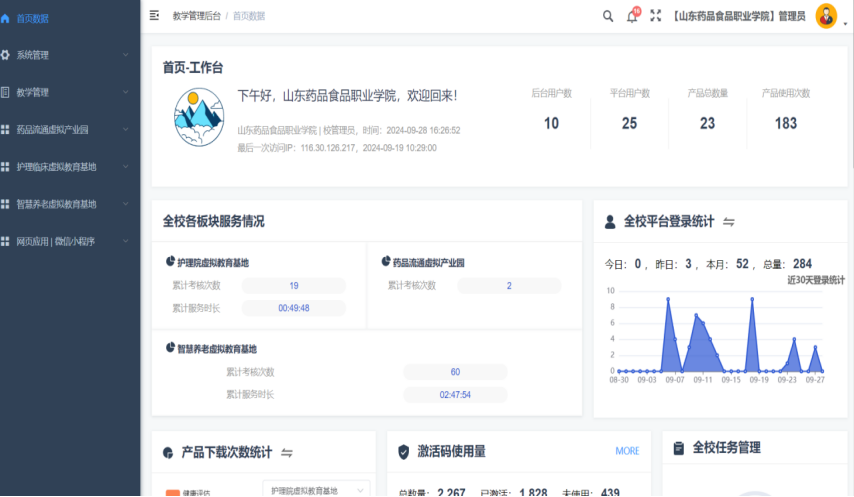The width and height of the screenshot is (854, 497).
Task: Click the MORE link in 激活码使用量
Action: (x=627, y=451)
